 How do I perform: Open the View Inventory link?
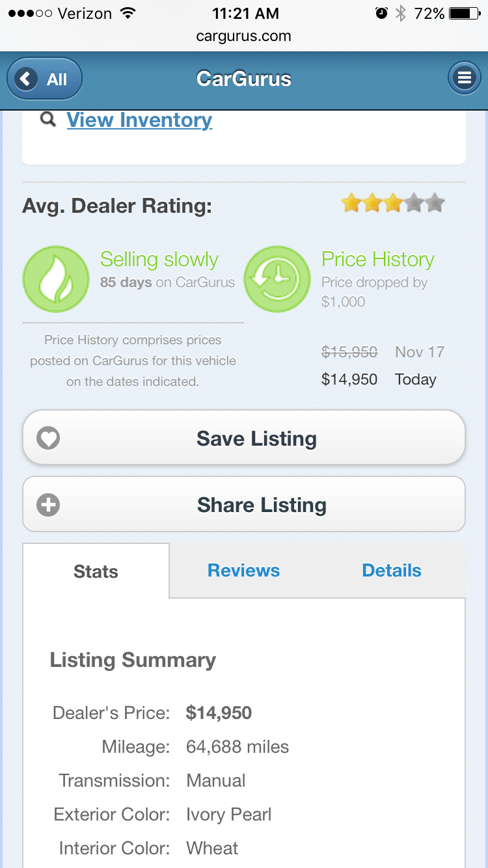pos(139,120)
